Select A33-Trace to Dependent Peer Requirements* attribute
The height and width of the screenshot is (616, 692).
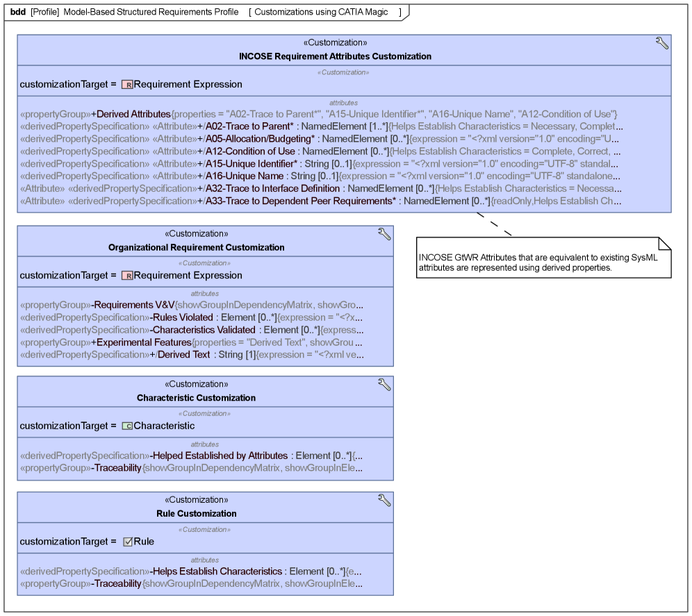[x=321, y=201]
